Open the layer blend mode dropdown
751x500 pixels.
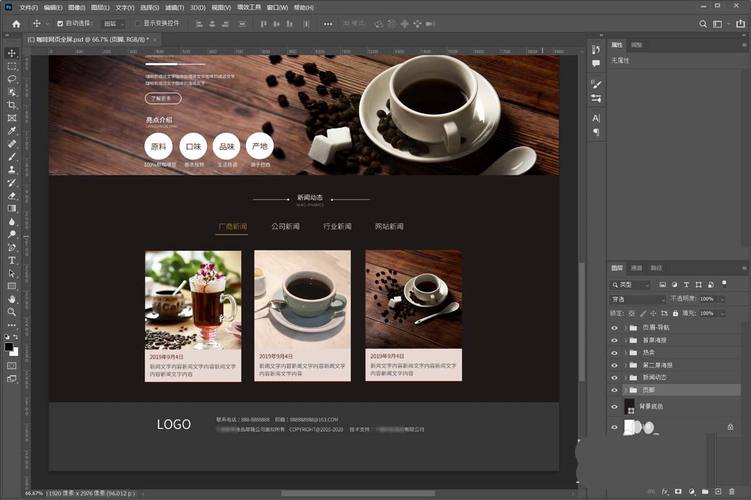click(637, 299)
